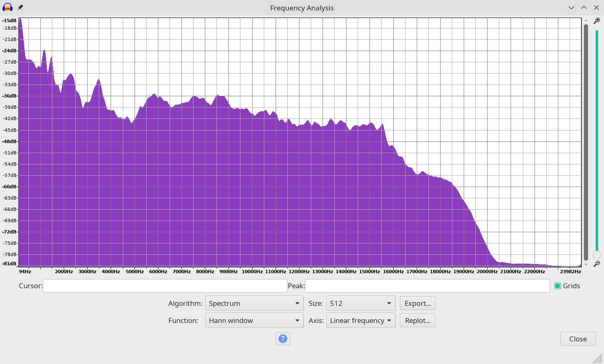
Task: Close the Frequency Analysis window with X
Action: 596,8
